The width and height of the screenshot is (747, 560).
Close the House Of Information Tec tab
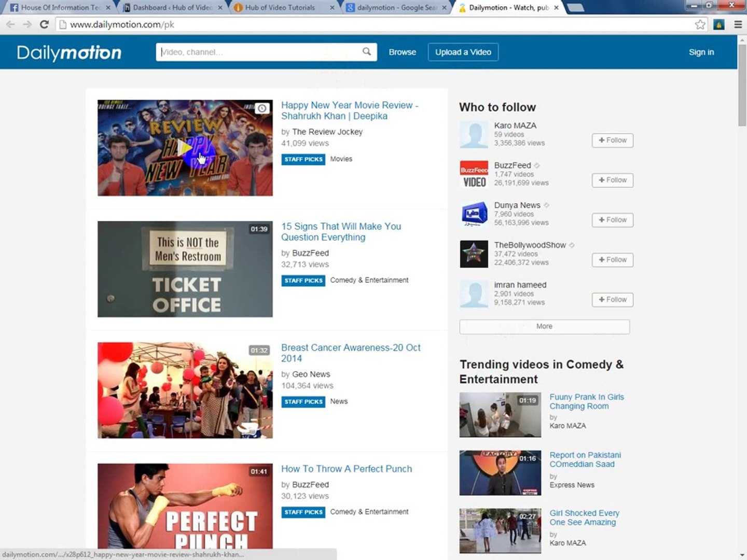pos(108,7)
